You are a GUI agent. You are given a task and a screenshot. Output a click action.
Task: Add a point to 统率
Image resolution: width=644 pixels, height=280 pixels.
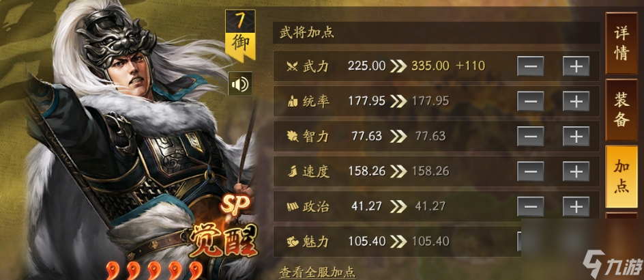576,101
